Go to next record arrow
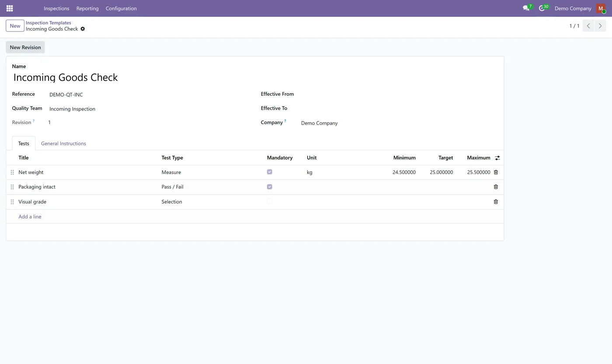The height and width of the screenshot is (364, 612). tap(600, 26)
